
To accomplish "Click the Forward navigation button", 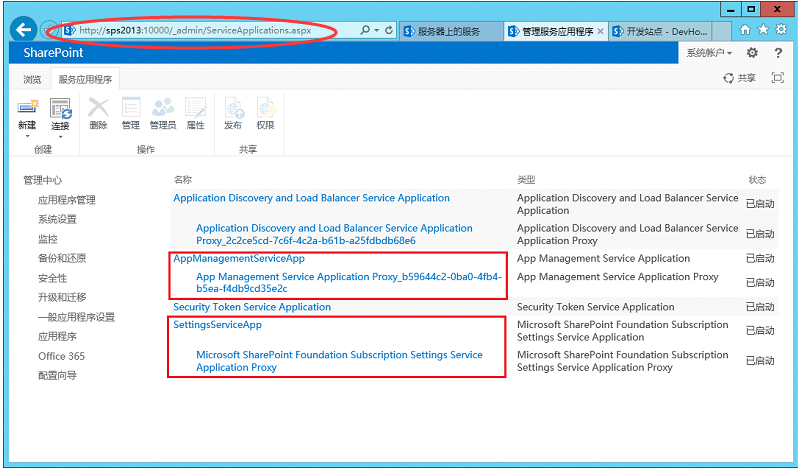I will click(47, 31).
